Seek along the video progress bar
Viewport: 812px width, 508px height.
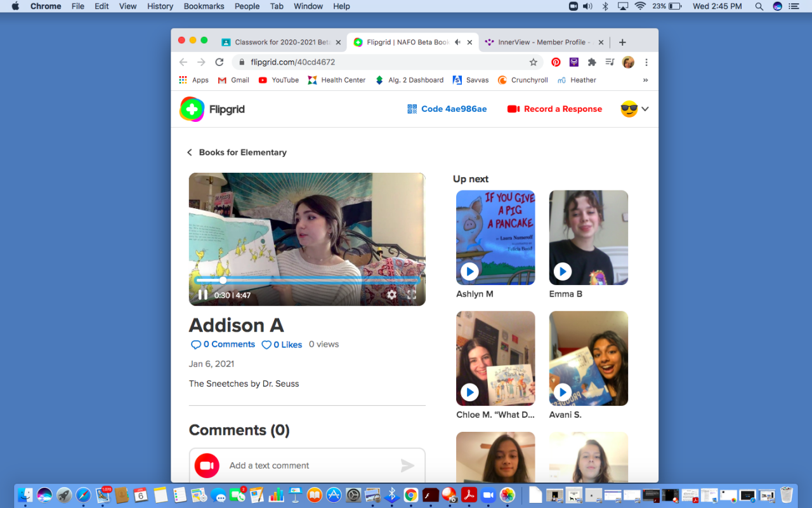coord(307,280)
